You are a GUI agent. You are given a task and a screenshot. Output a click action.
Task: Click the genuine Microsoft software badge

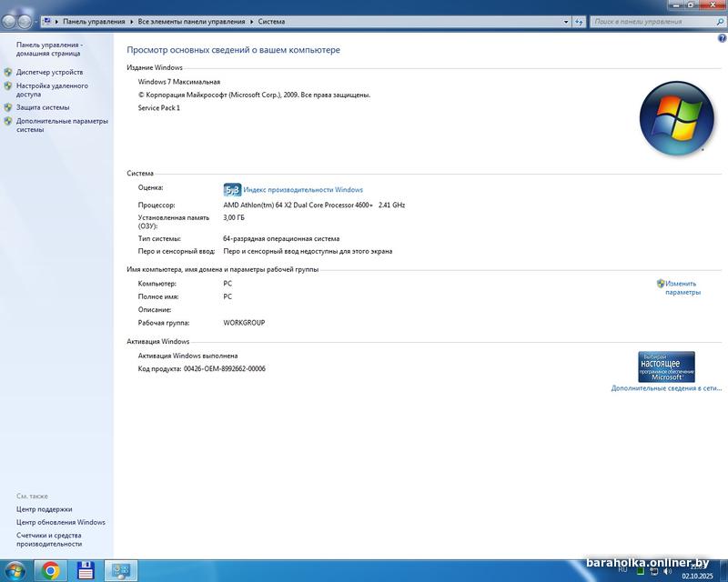pyautogui.click(x=666, y=366)
